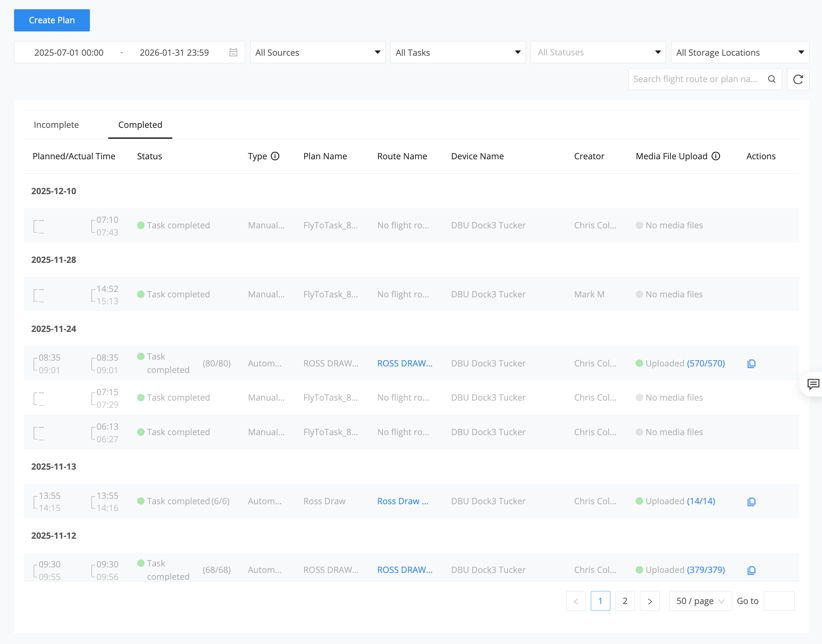This screenshot has width=822, height=644.
Task: Click the refresh icon next to search
Action: 798,79
